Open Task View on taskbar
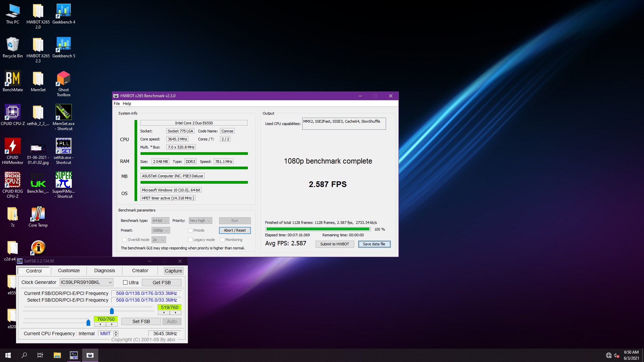This screenshot has height=362, width=644. tap(40, 355)
